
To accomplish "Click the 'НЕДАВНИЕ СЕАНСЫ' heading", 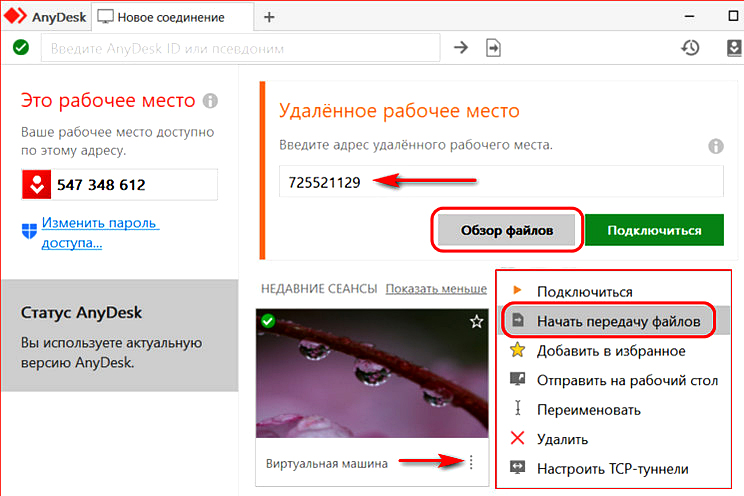I will click(319, 289).
